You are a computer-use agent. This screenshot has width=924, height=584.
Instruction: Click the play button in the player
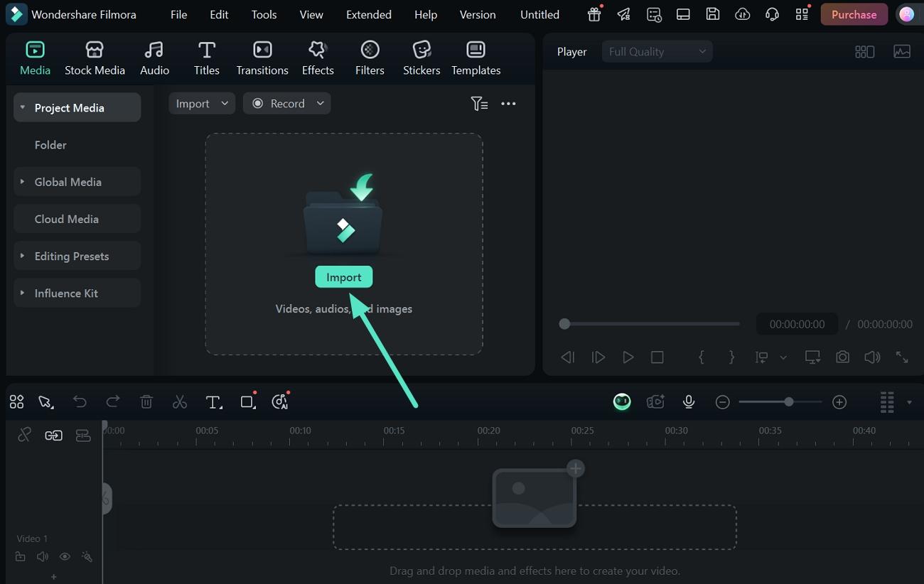coord(628,357)
